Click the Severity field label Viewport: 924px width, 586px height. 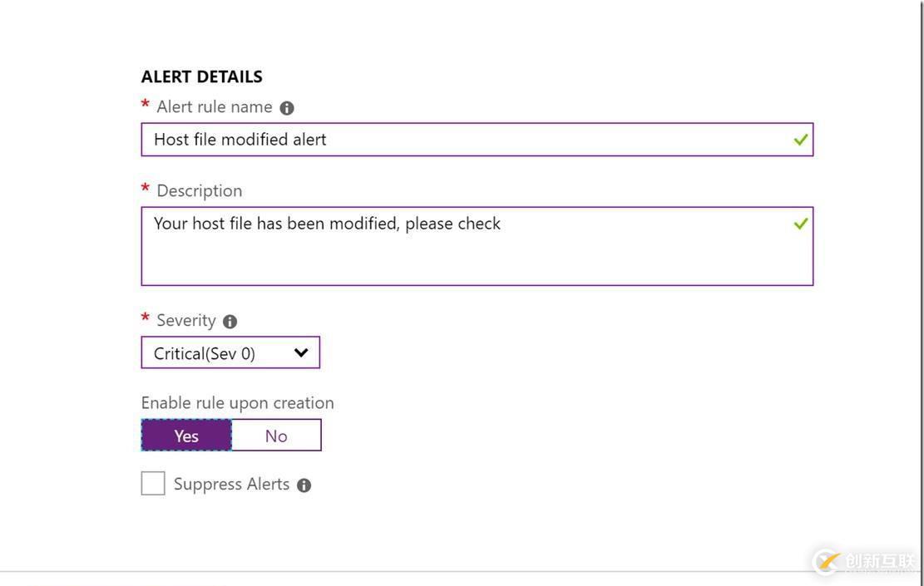(185, 321)
